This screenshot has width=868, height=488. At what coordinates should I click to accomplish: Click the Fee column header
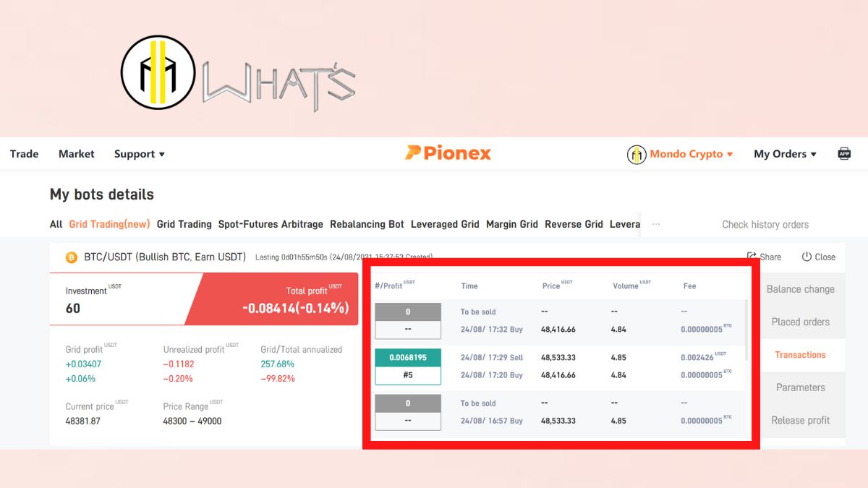click(689, 286)
